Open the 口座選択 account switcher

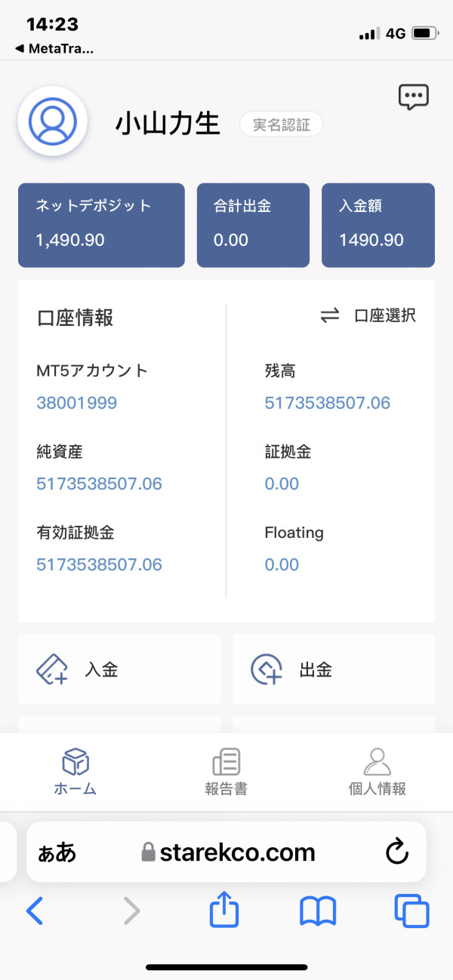368,316
